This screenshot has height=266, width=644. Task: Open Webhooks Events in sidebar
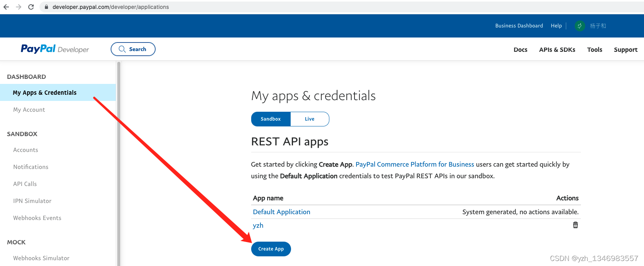click(37, 218)
